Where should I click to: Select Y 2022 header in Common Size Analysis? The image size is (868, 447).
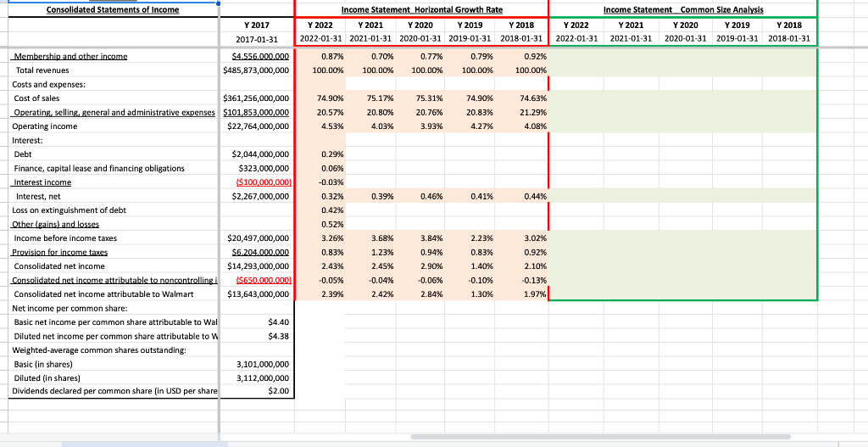tap(576, 25)
